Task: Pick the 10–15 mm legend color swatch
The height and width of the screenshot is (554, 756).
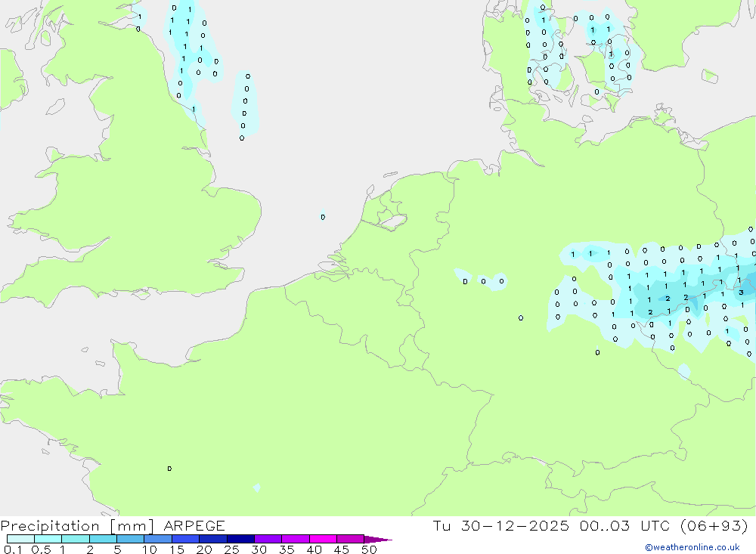Action: pos(158,539)
